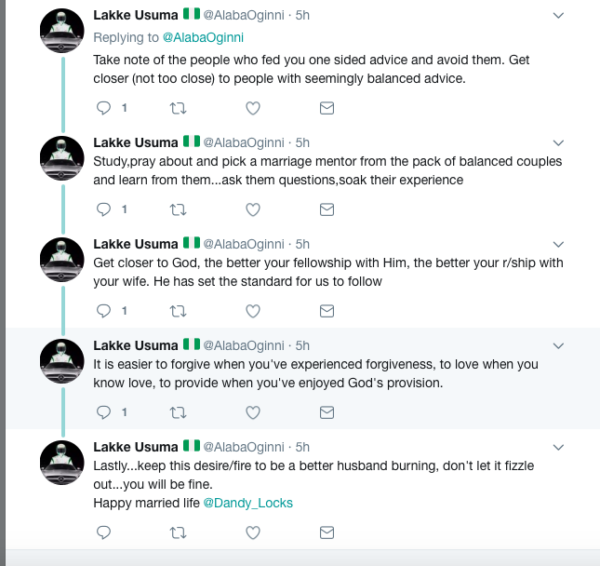The width and height of the screenshot is (600, 566).
Task: Retweet the 'Take note of the people' tweet
Action: (178, 108)
